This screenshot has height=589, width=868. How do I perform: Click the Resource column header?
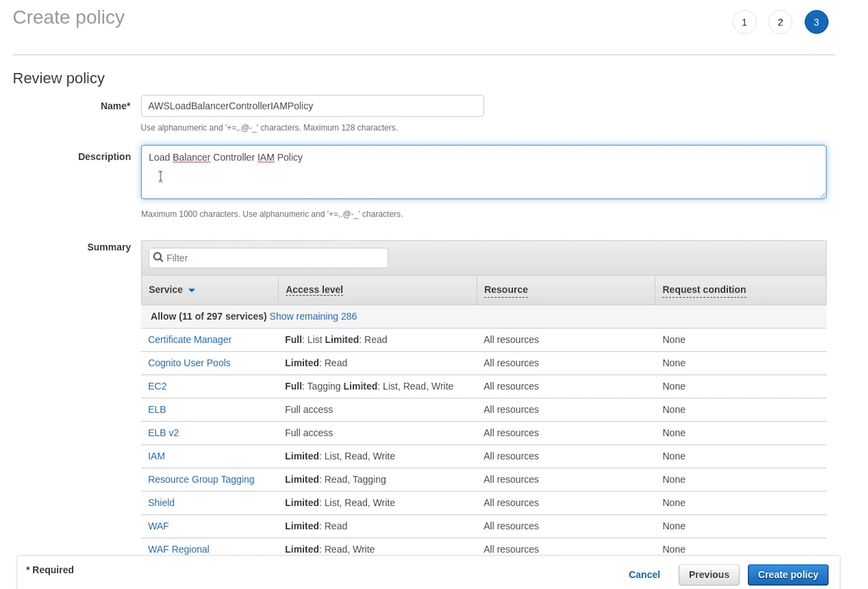(x=506, y=290)
